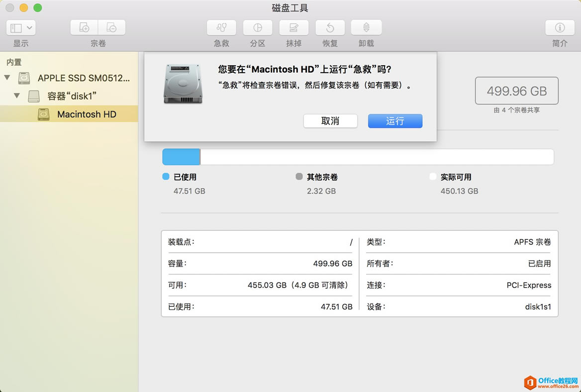Collapse the 容器 disk1 container triangle
The width and height of the screenshot is (581, 392).
click(x=17, y=96)
